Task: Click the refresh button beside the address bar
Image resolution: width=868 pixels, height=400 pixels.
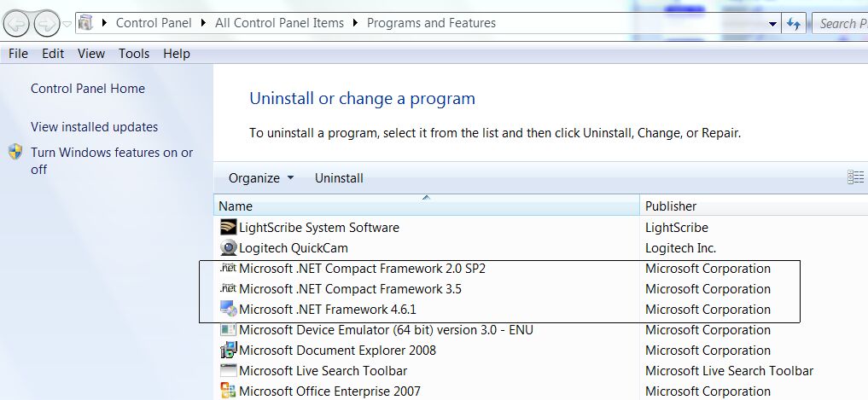Action: pos(795,24)
